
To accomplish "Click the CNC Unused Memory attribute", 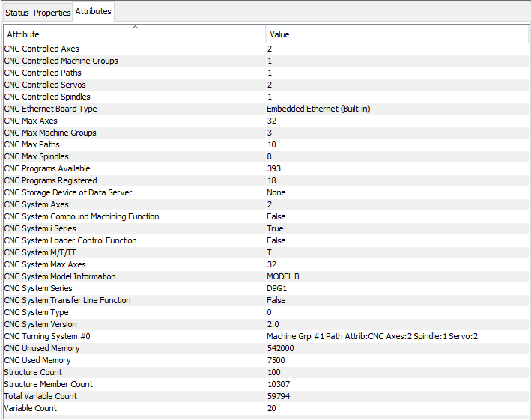I will [x=43, y=348].
